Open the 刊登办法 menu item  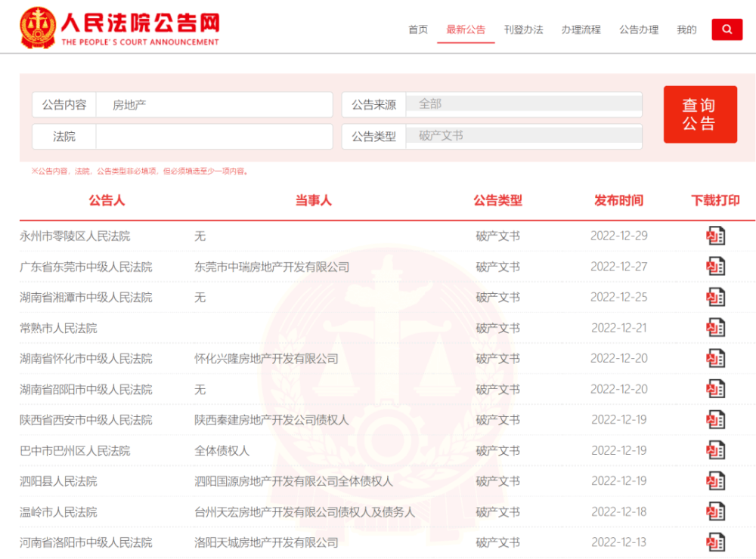pyautogui.click(x=523, y=29)
